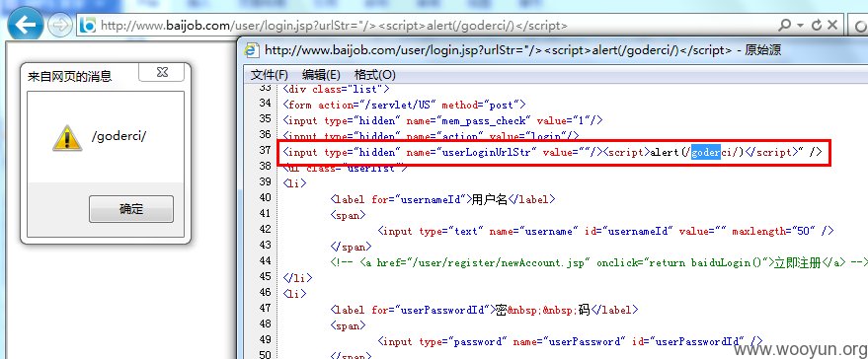This screenshot has width=868, height=359.
Task: Click the closing </li> tag on line 45
Action: (297, 278)
